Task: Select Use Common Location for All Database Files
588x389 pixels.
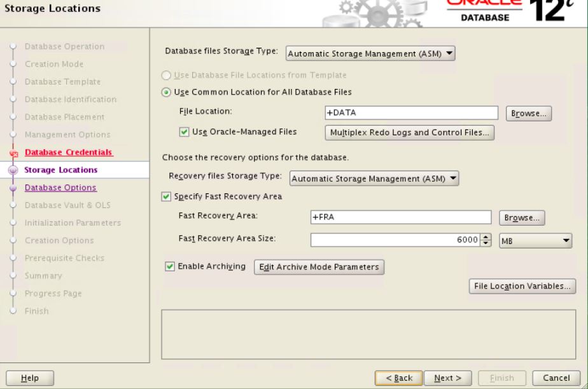Action: (166, 92)
